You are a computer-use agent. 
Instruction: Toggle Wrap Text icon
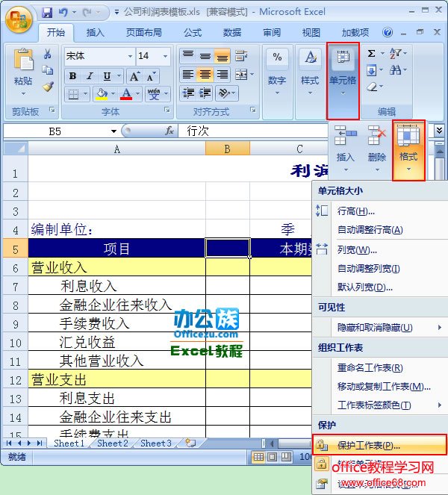[x=241, y=56]
